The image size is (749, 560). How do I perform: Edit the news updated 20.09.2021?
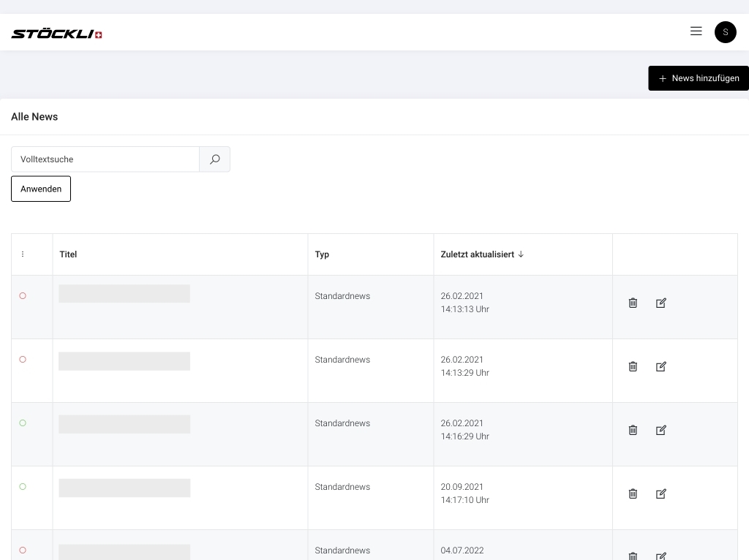click(x=661, y=493)
